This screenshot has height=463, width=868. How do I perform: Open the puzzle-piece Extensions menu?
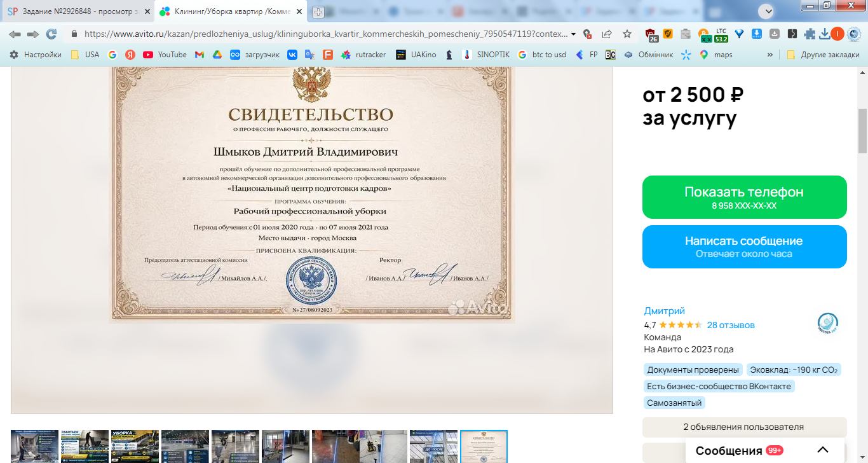point(810,34)
